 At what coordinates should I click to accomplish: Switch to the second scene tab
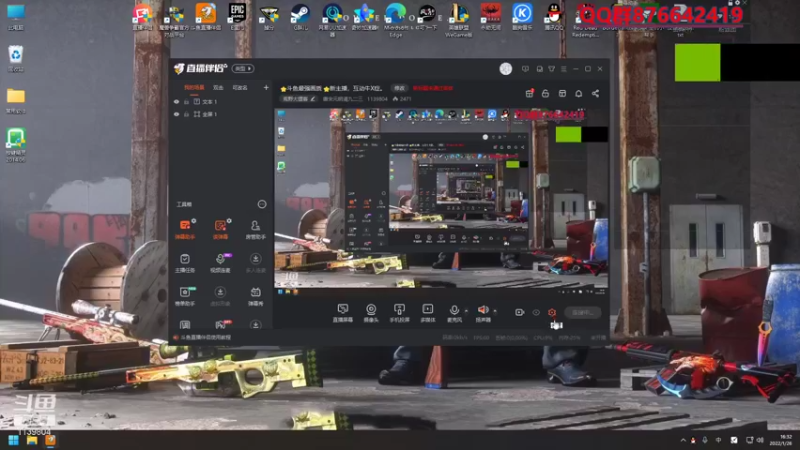tap(218, 88)
